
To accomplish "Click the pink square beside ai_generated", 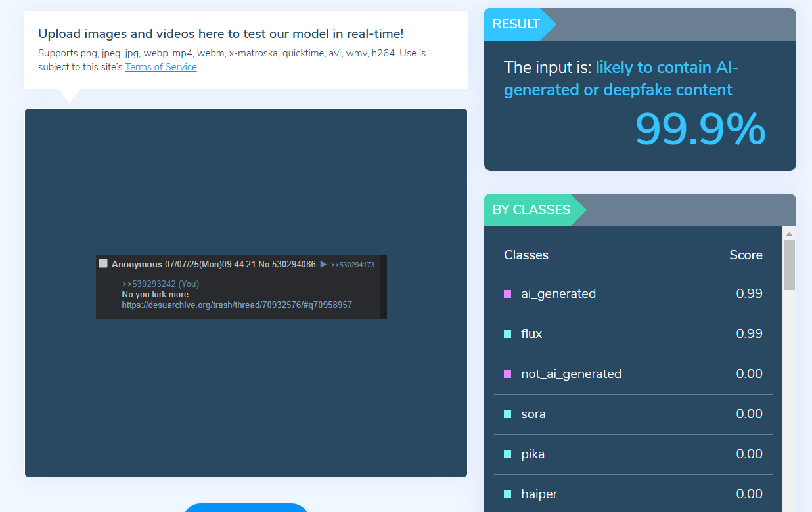I will tap(507, 294).
